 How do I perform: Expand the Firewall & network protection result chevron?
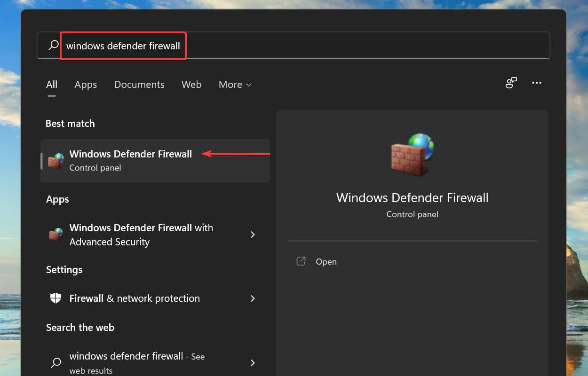(x=253, y=298)
